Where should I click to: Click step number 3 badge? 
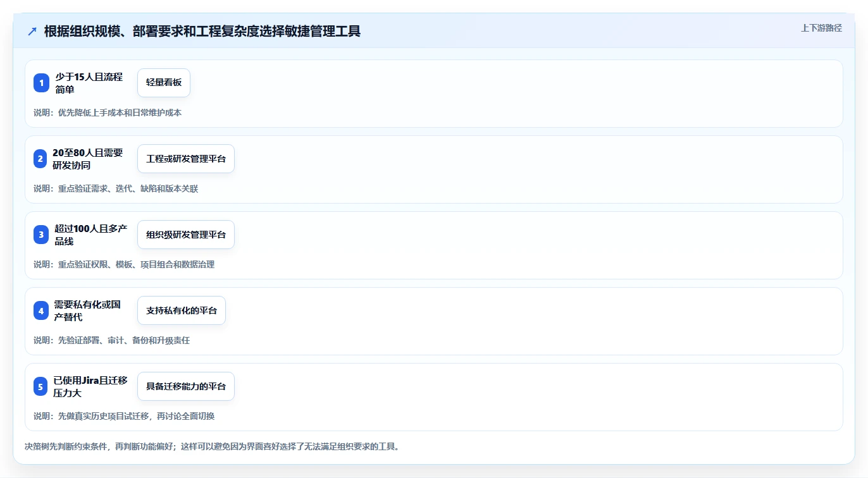(41, 235)
